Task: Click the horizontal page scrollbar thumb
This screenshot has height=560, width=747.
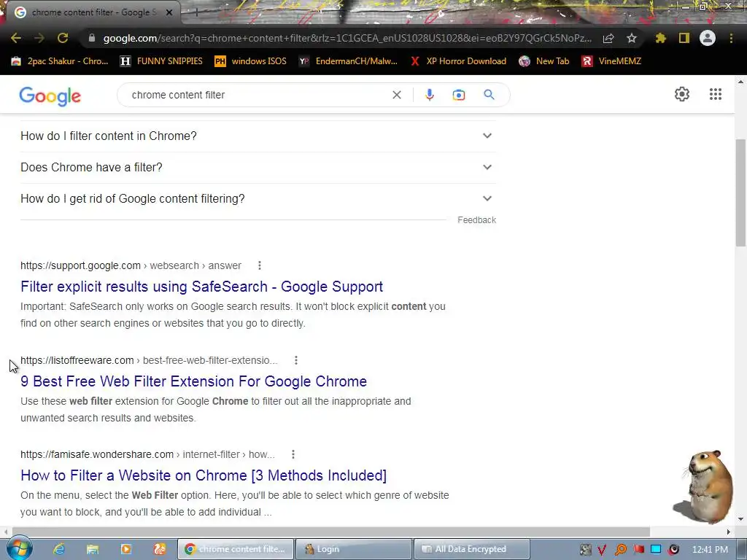Action: click(x=330, y=532)
